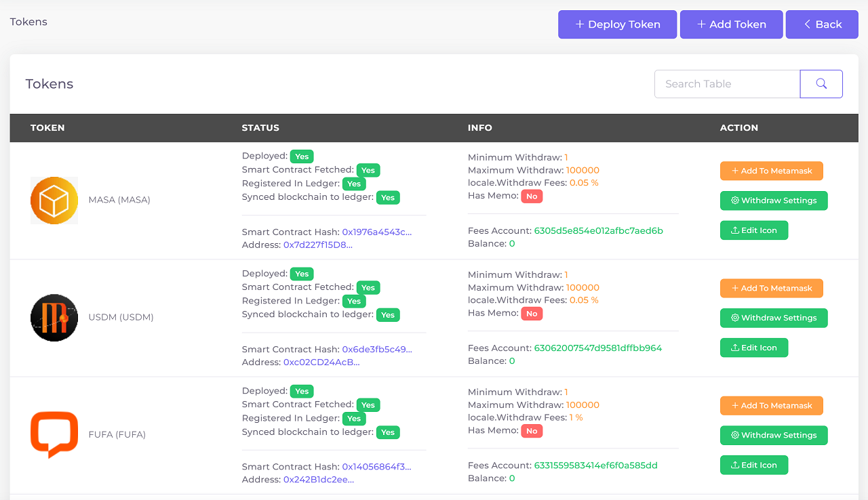
Task: Click the Deploy Token button
Action: (x=617, y=24)
